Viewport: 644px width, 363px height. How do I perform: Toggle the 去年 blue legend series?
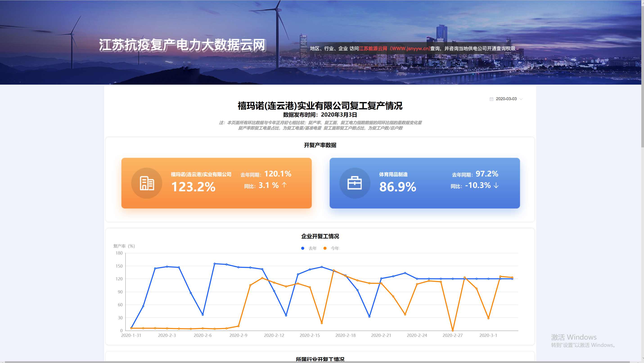tap(309, 248)
